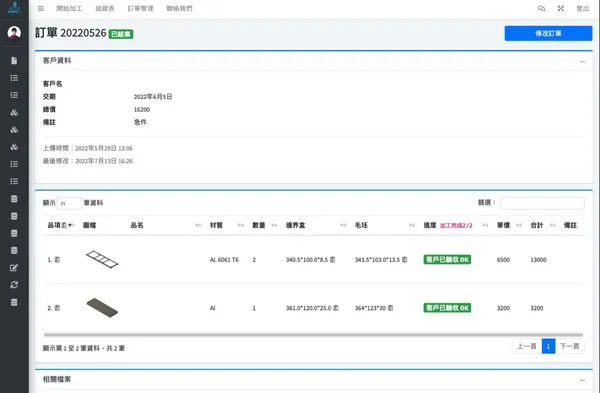Click sort arrows on 品名 column
The height and width of the screenshot is (393, 600).
coord(198,225)
